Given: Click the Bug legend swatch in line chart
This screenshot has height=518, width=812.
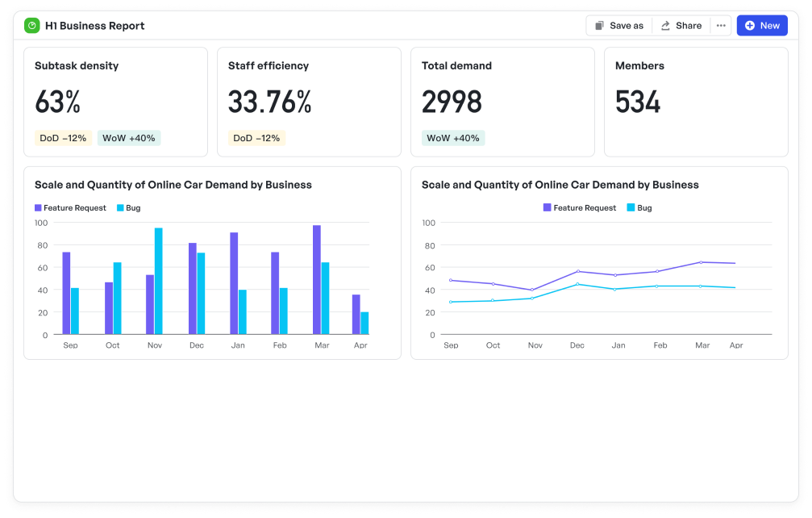Looking at the screenshot, I should coord(632,208).
